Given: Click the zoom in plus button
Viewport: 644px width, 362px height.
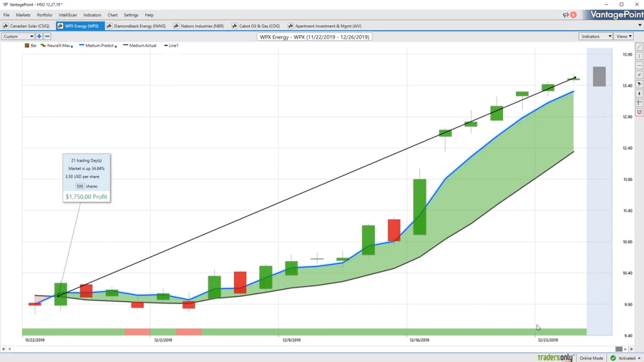Looking at the screenshot, I should coord(40,36).
